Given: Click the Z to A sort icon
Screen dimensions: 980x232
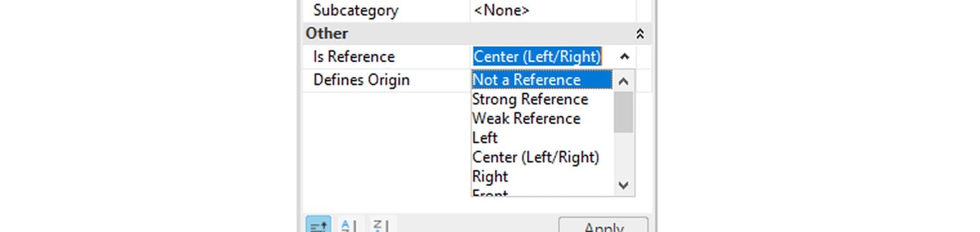Looking at the screenshot, I should pyautogui.click(x=380, y=226).
